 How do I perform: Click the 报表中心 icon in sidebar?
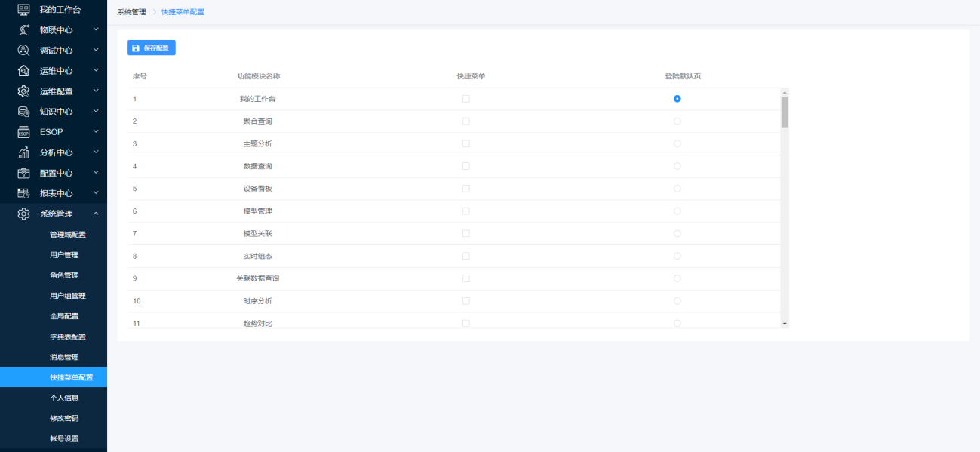pyautogui.click(x=23, y=193)
